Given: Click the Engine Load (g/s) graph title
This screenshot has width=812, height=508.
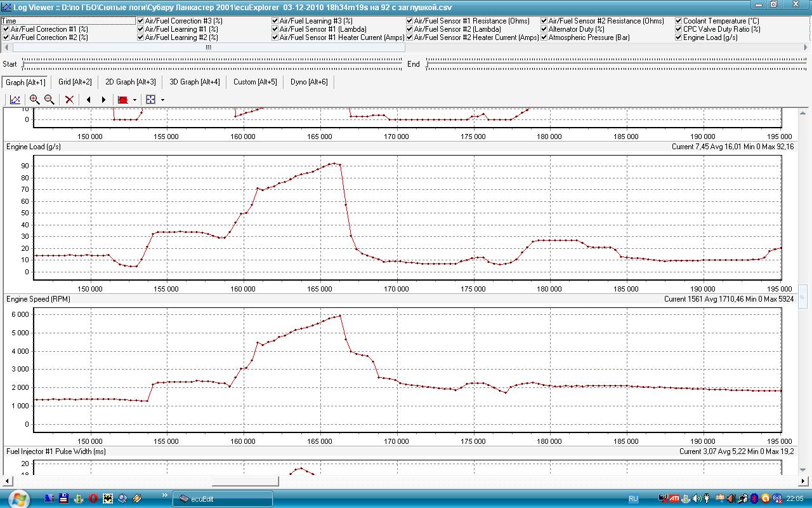Looking at the screenshot, I should [34, 147].
